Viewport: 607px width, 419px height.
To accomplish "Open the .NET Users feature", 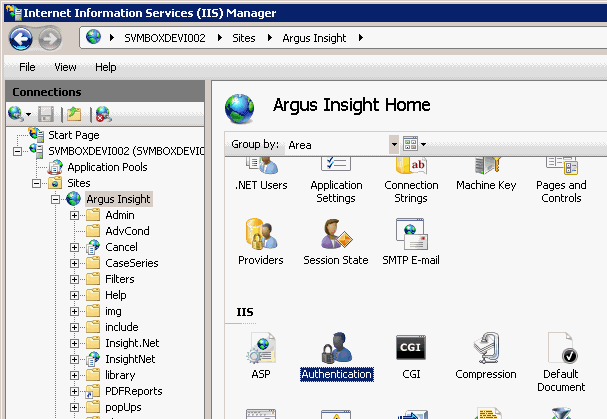I will (261, 174).
